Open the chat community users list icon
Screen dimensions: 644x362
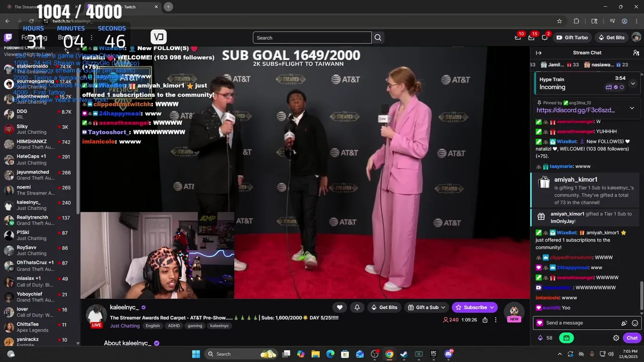[636, 53]
